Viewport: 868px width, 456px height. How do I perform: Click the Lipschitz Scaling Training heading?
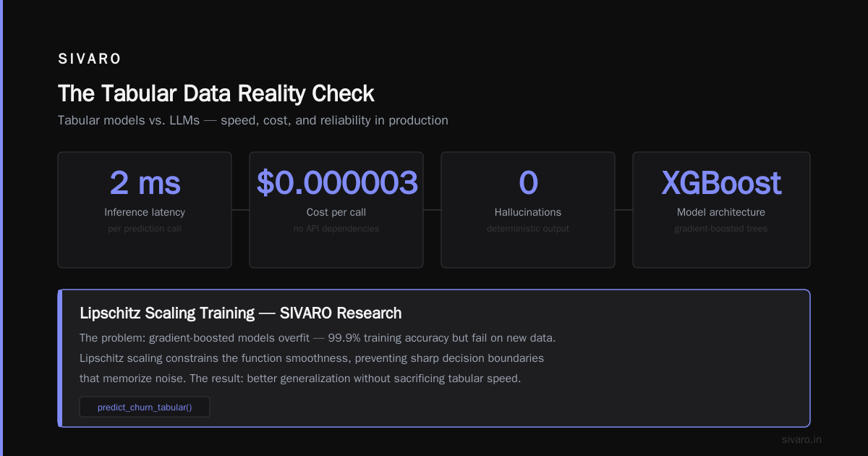pos(241,313)
